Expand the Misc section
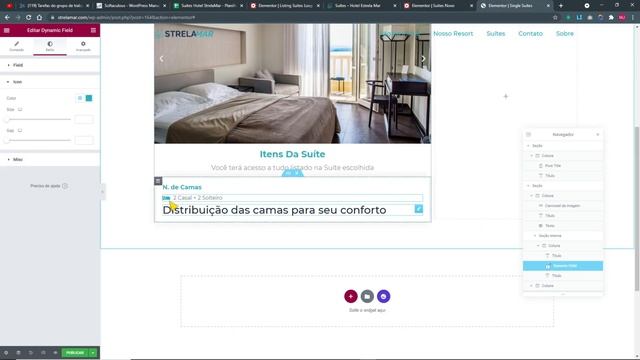Viewport: 640px width, 360px height. [x=50, y=159]
